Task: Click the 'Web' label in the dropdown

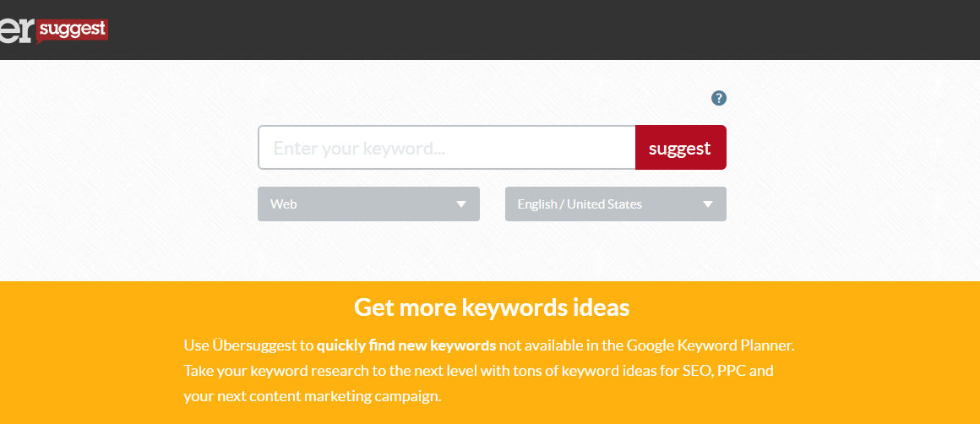Action: pos(283,204)
